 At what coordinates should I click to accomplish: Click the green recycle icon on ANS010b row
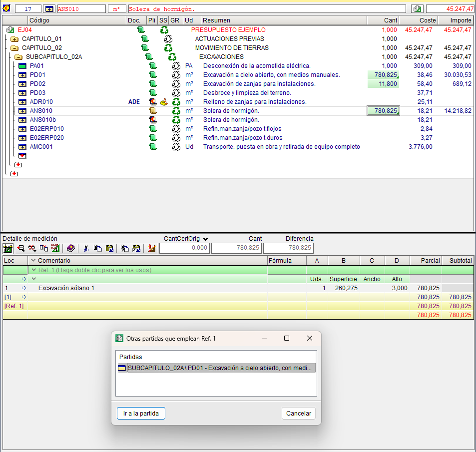click(176, 120)
